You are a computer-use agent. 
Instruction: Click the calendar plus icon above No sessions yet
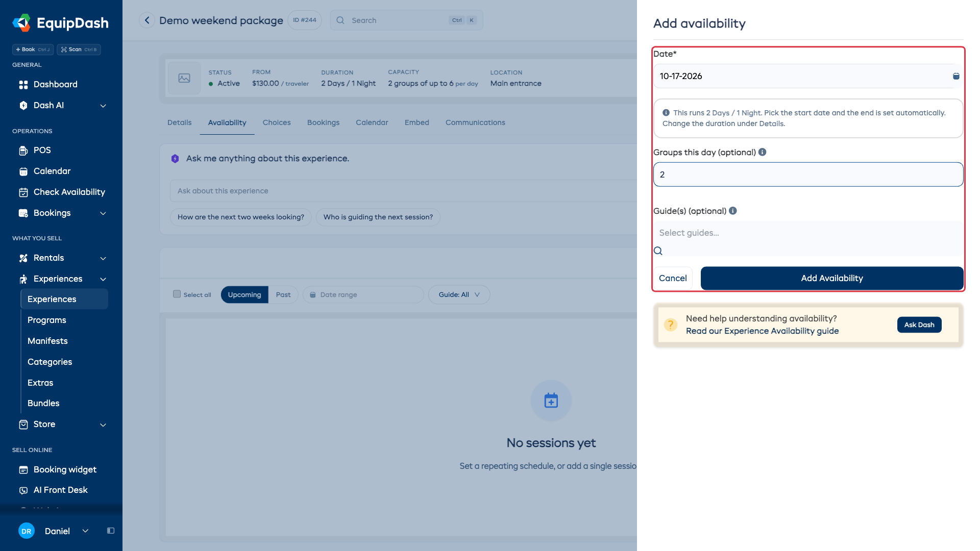[551, 400]
